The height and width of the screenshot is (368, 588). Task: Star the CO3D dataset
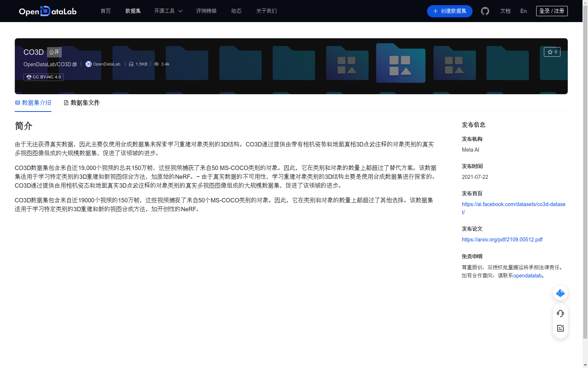[552, 52]
